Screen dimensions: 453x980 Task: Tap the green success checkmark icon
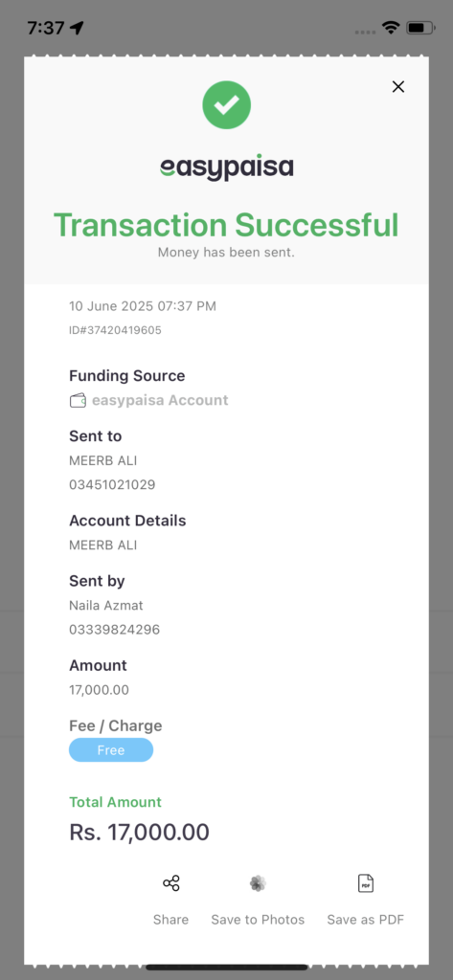tap(226, 105)
